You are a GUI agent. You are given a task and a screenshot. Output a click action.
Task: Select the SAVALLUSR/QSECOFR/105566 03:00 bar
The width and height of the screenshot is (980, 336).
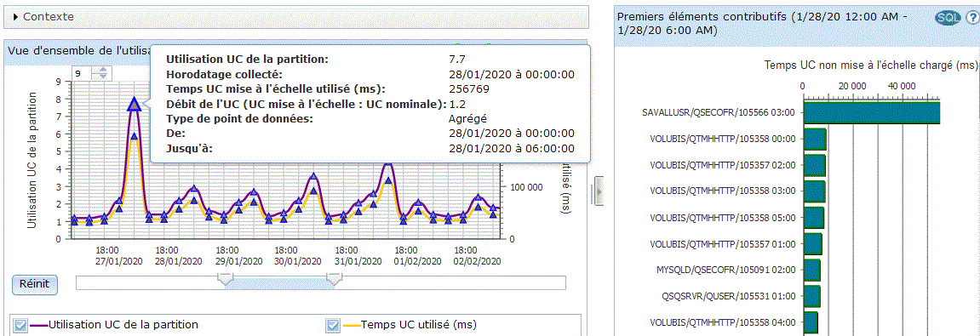872,112
